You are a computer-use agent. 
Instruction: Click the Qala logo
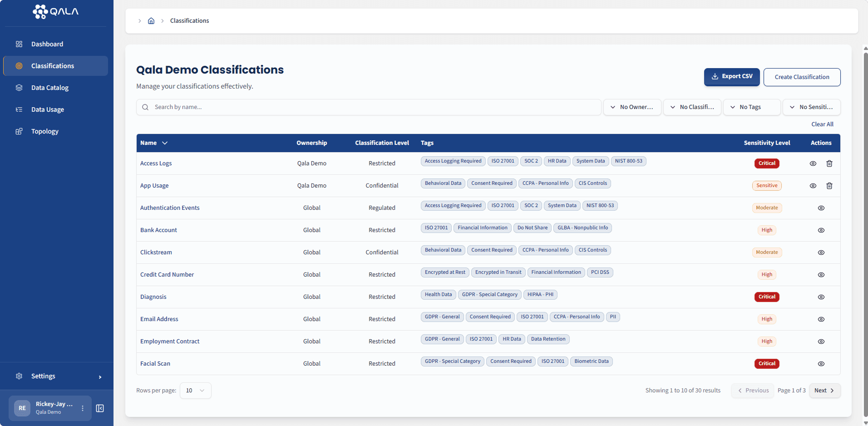[55, 12]
